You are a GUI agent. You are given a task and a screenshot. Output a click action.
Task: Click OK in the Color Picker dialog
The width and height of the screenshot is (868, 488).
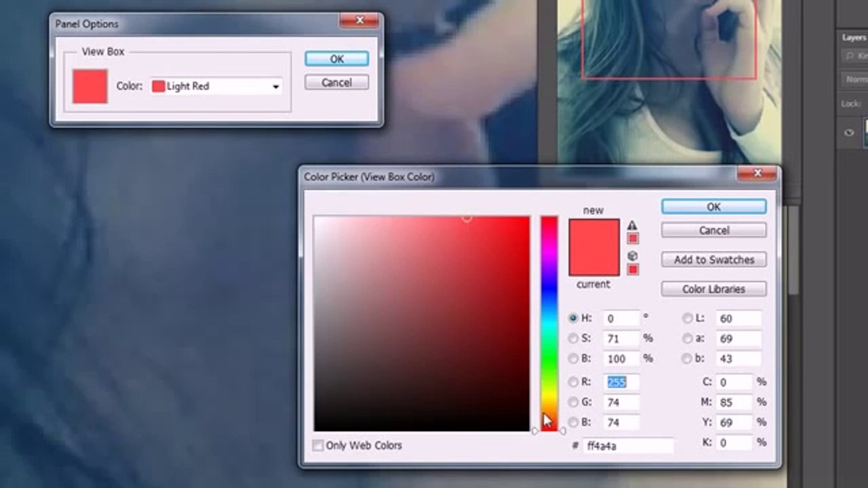(713, 207)
